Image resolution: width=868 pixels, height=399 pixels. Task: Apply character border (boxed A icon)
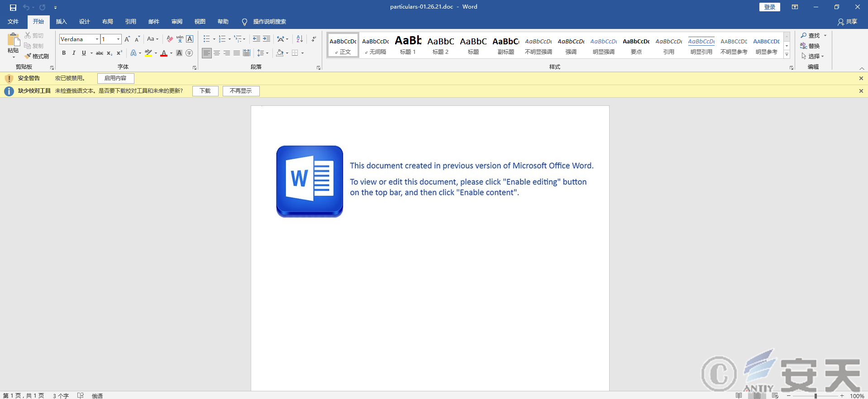tap(190, 39)
